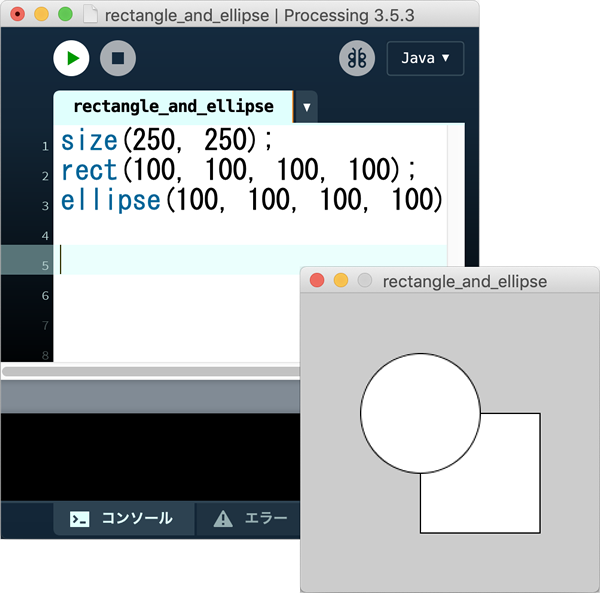Select the rectangle_and_ellipse editor tab

pos(173,106)
